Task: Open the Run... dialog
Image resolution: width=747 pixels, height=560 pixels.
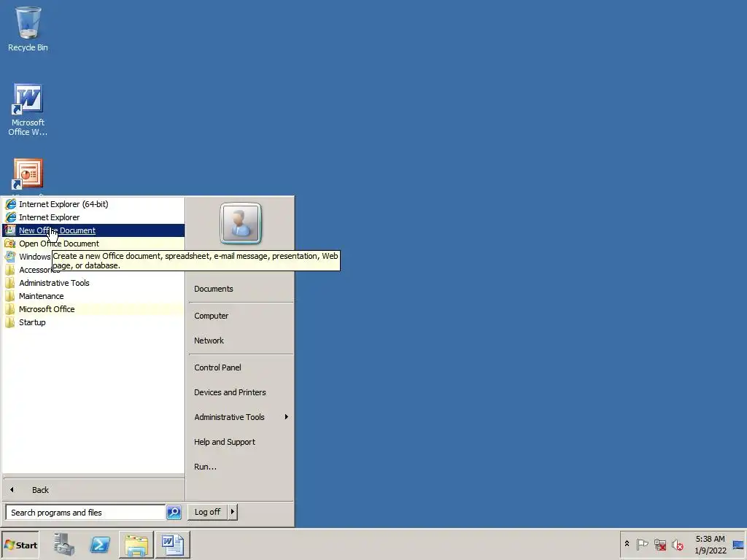Action: pos(241,467)
